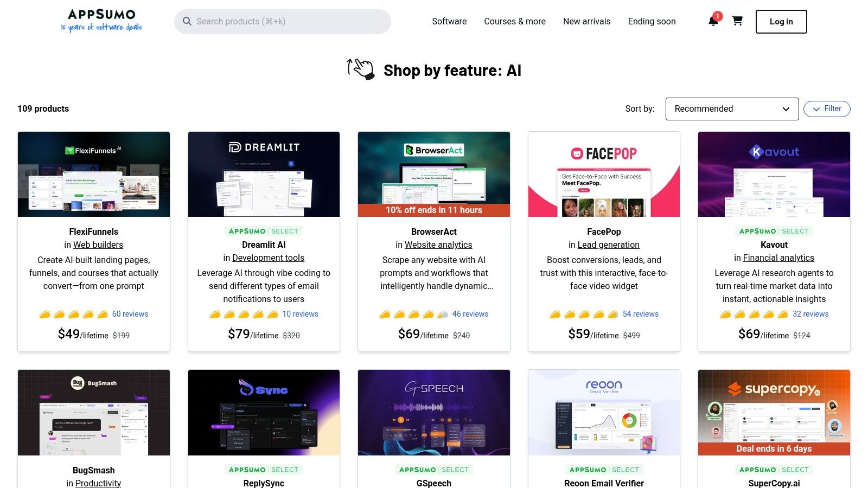
Task: Open the Reoon Email Verifier thumbnail
Action: coord(604,413)
